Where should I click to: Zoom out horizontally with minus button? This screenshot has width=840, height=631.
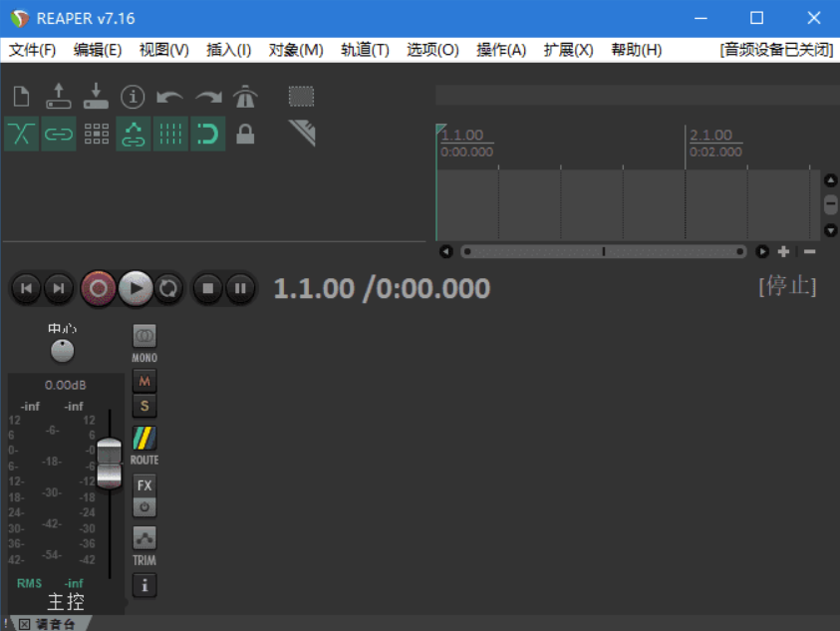point(809,251)
